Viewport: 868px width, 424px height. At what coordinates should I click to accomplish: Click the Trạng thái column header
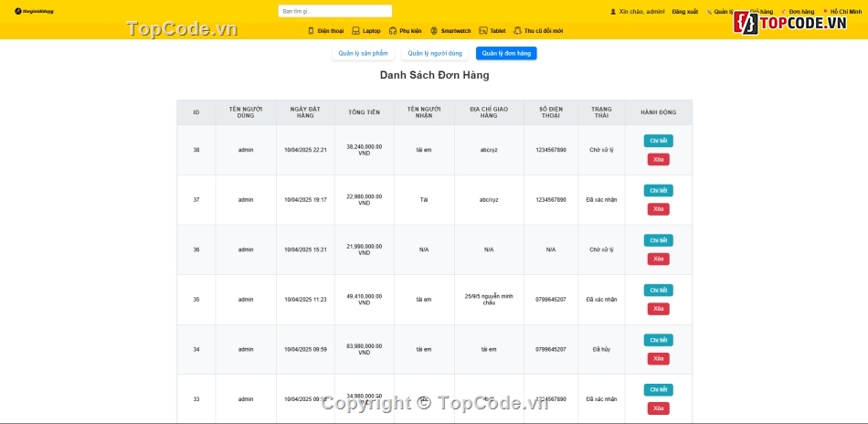(602, 112)
